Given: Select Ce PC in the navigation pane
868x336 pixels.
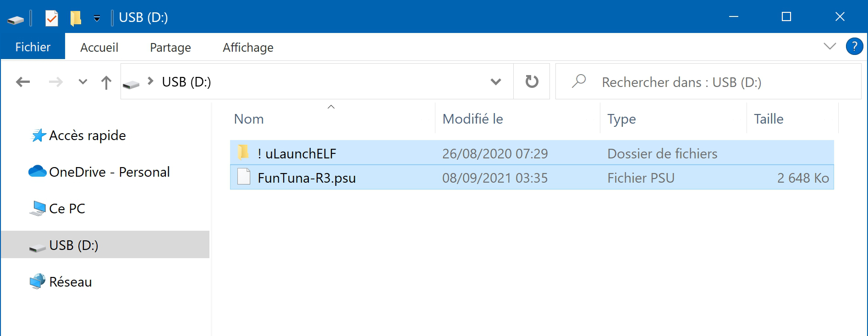Looking at the screenshot, I should (x=67, y=208).
